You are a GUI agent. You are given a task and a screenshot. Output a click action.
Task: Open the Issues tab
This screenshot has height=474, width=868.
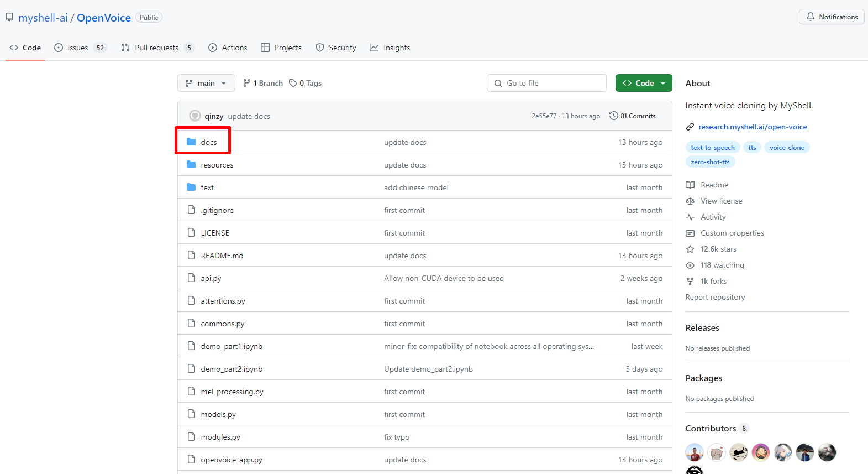tap(80, 48)
